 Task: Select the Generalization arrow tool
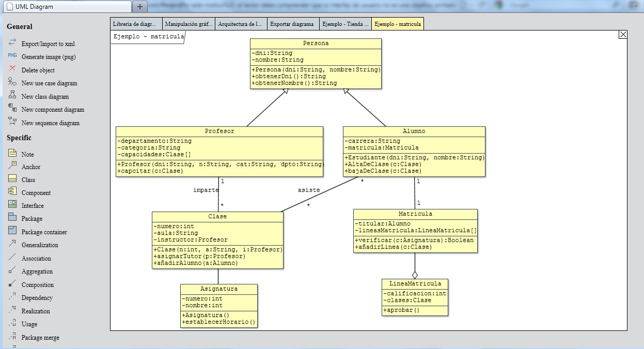pos(12,244)
